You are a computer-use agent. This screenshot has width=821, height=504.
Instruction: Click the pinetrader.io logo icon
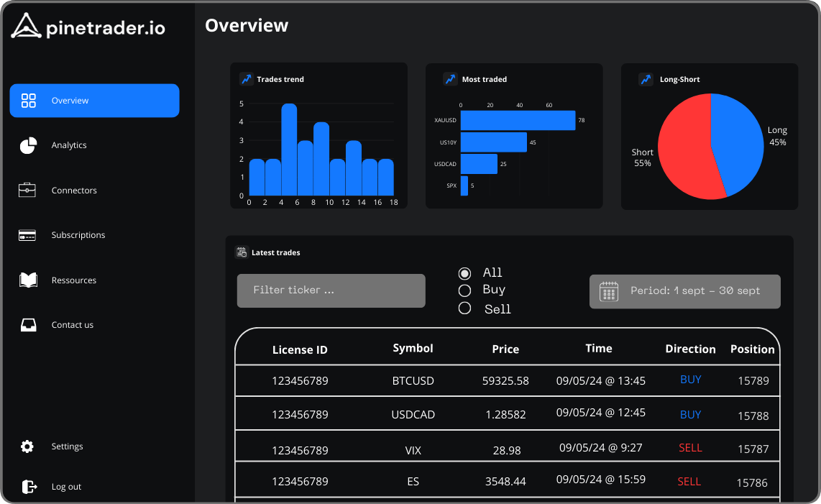tap(26, 26)
